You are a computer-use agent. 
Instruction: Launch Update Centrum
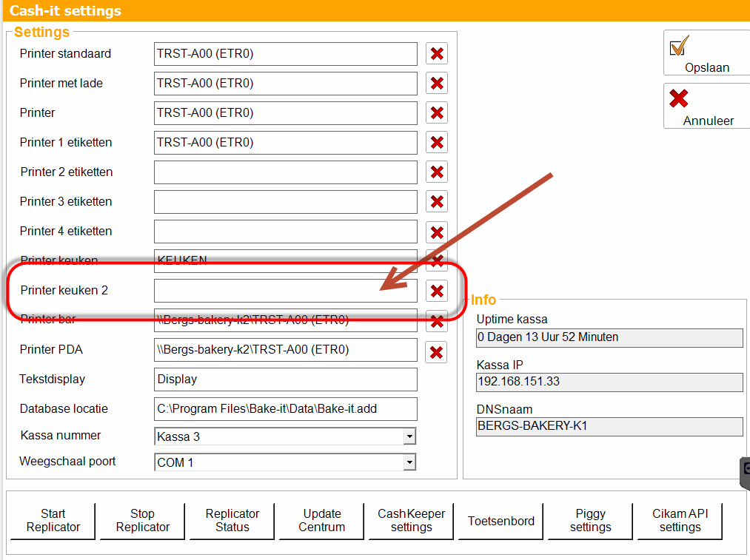coord(321,521)
